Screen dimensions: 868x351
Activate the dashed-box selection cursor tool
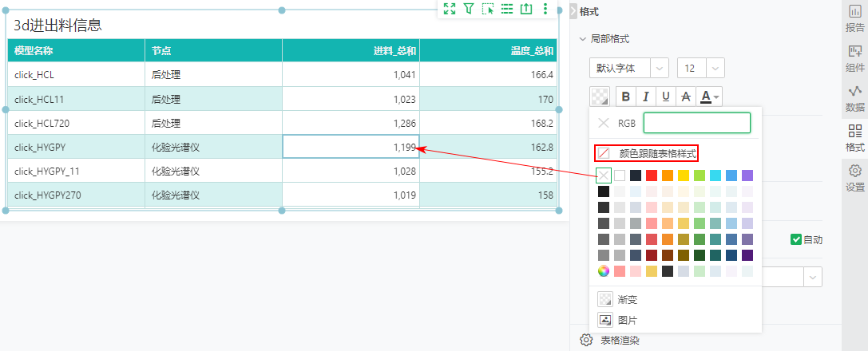point(488,8)
